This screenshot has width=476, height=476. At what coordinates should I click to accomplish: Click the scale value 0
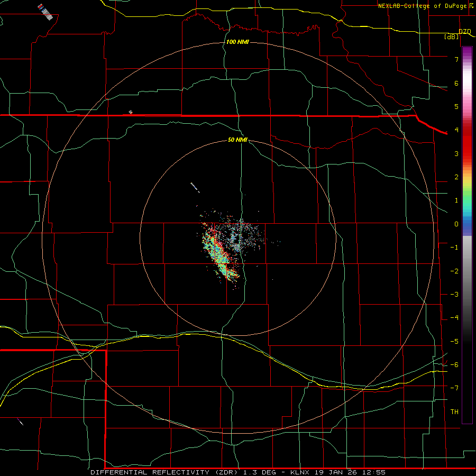[456, 224]
